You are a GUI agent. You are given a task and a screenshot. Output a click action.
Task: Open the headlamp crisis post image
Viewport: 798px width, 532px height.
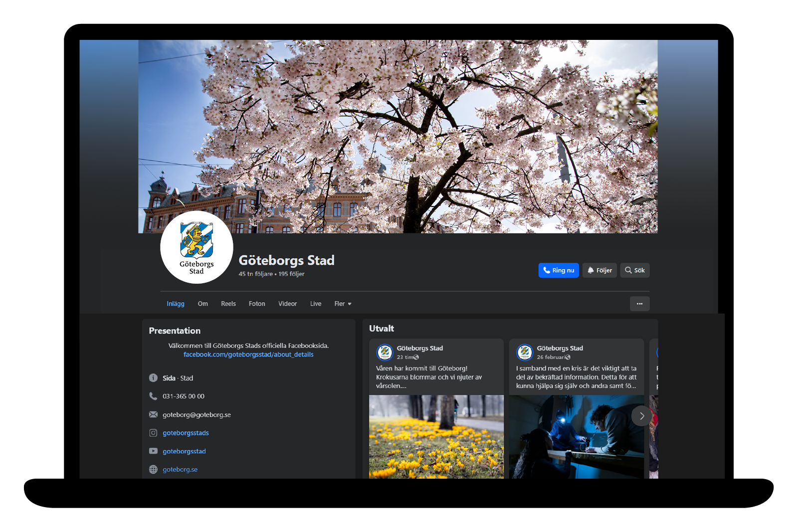click(x=577, y=437)
